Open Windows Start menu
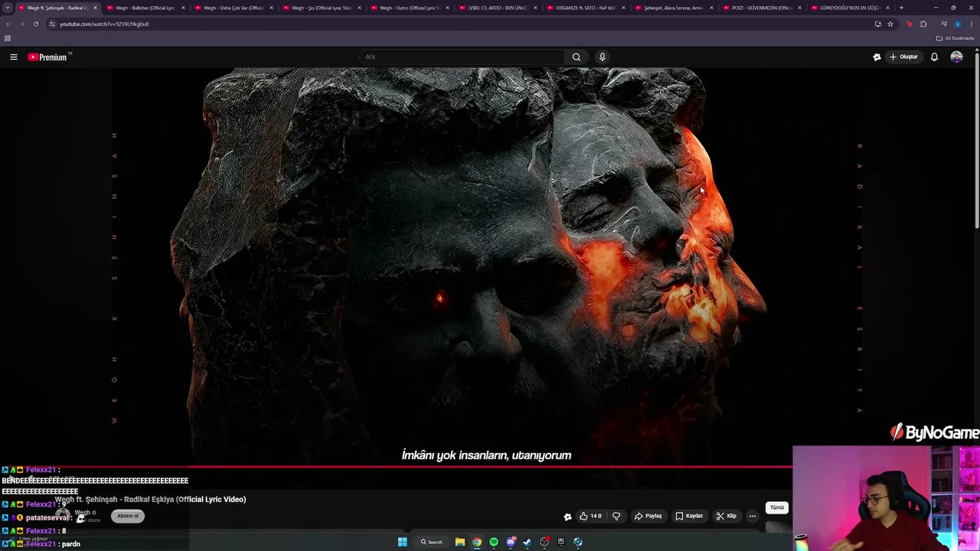980x551 pixels. (x=402, y=542)
